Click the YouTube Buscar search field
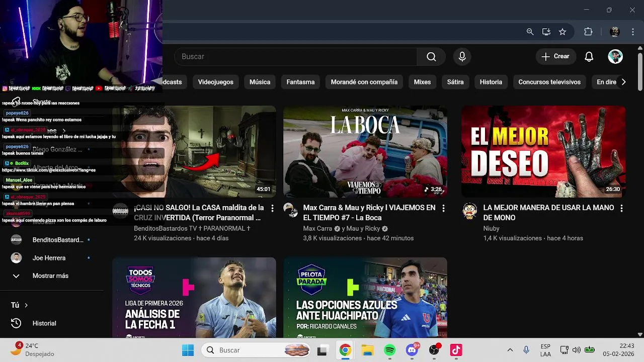This screenshot has width=644, height=362. (x=296, y=57)
